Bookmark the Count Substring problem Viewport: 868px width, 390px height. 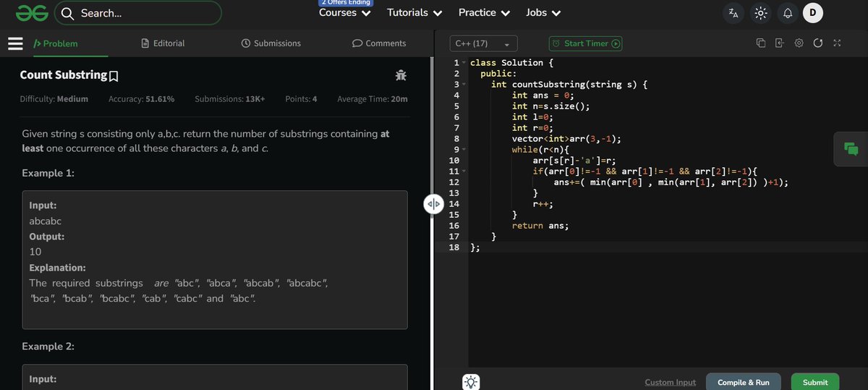coord(114,75)
